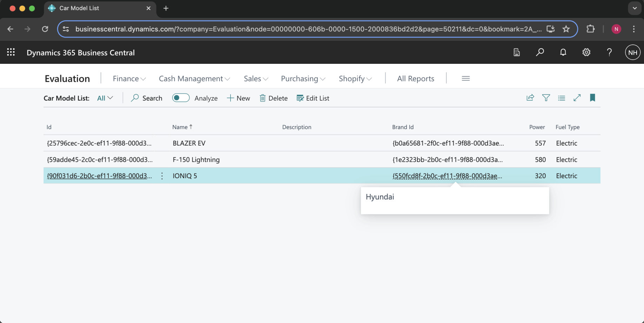Expand the Finance menu dropdown
644x323 pixels.
tap(129, 79)
